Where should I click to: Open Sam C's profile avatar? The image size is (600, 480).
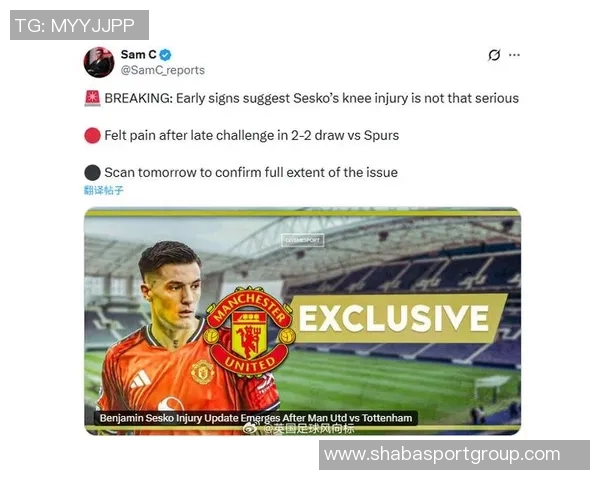(99, 63)
